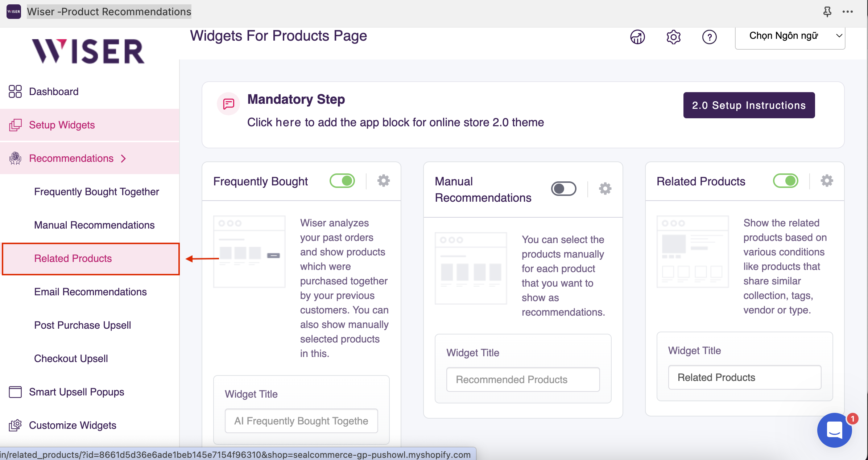Open Frequently Bought widget settings gear
This screenshot has height=460, width=868.
coord(383,180)
